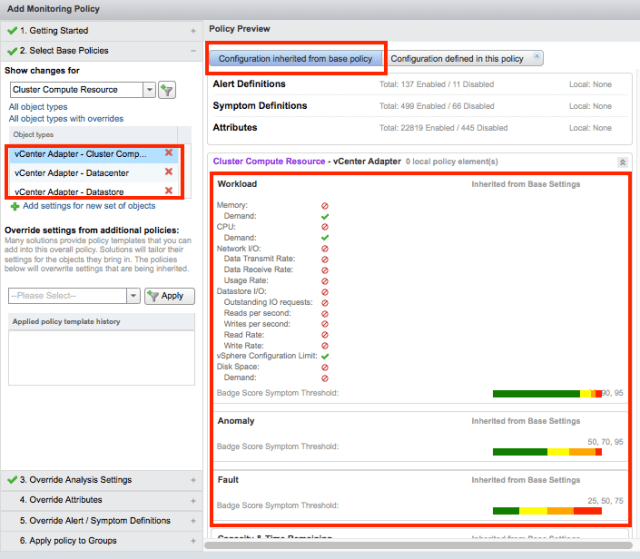The height and width of the screenshot is (559, 640).
Task: Open the Cluster Compute Resource dropdown
Action: click(x=149, y=90)
